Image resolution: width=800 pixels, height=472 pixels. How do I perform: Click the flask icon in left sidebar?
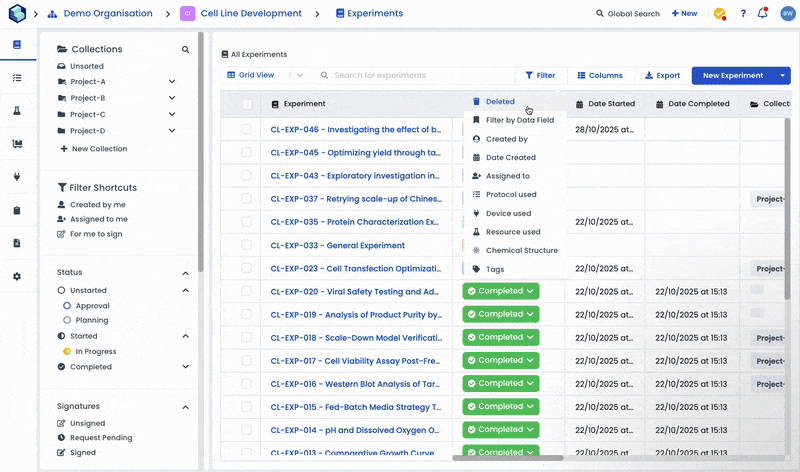(x=17, y=111)
